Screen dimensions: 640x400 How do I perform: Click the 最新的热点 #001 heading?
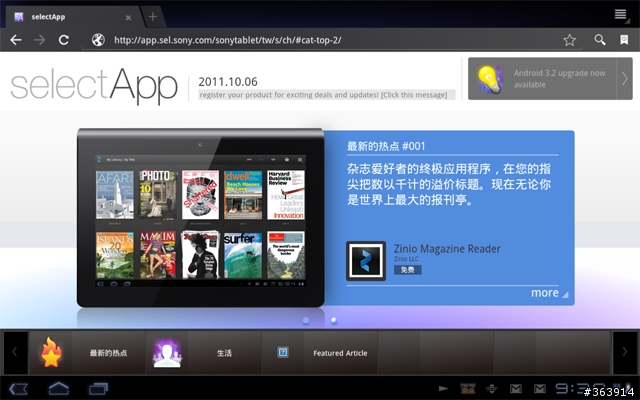pos(386,146)
